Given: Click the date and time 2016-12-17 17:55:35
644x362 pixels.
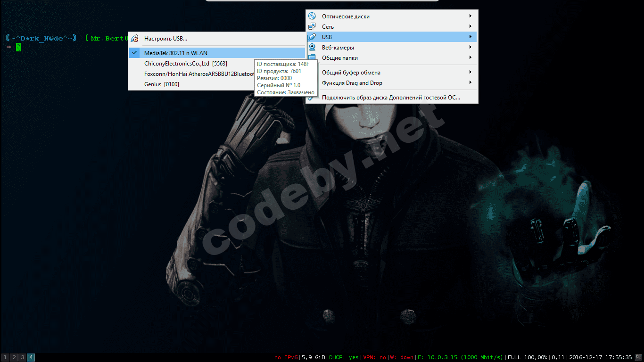Looking at the screenshot, I should [x=600, y=357].
